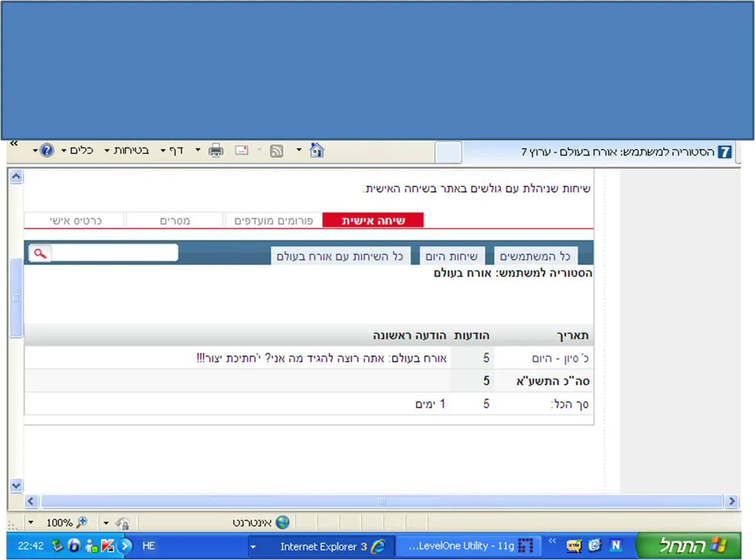
Task: Click the Print icon in the toolbar
Action: [x=216, y=150]
